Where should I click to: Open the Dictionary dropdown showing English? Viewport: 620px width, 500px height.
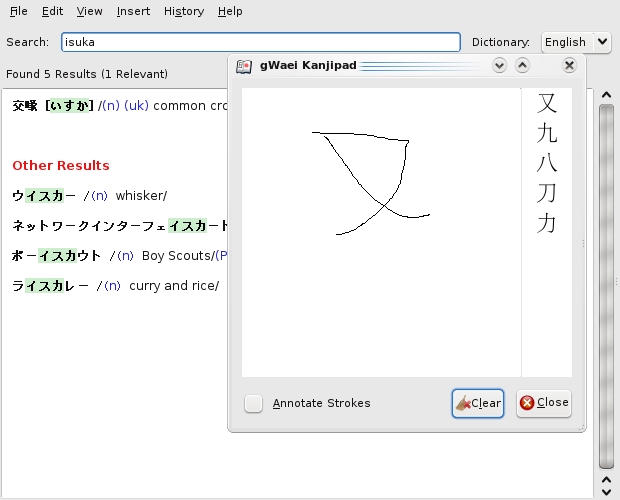pyautogui.click(x=575, y=42)
